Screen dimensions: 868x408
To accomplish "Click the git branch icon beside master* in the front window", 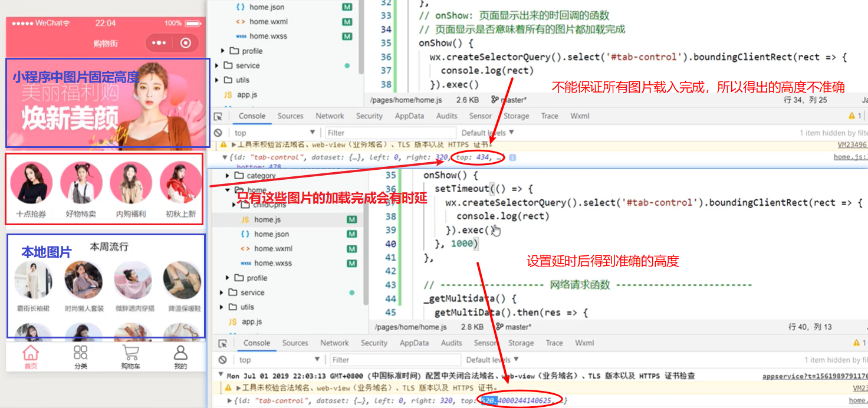I will tap(499, 327).
